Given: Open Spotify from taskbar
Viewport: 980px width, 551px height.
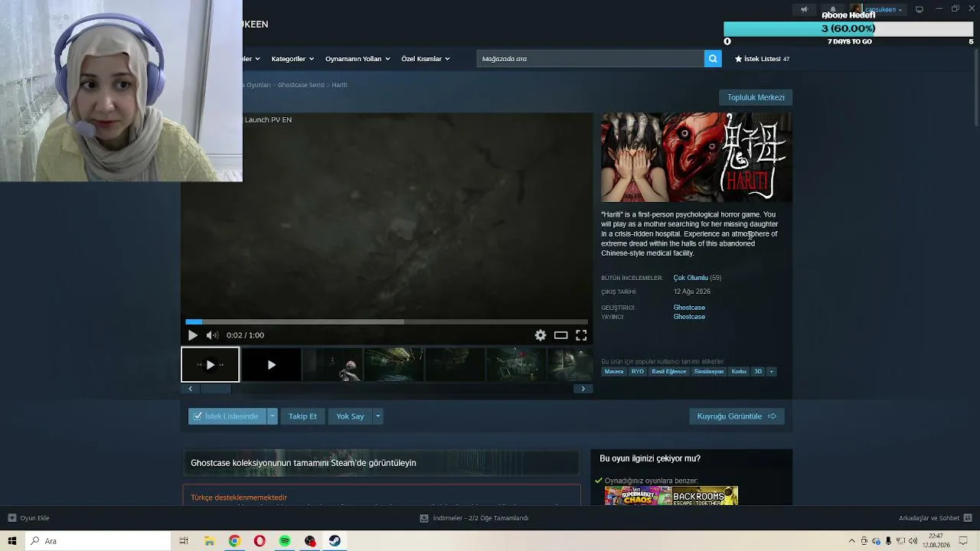Looking at the screenshot, I should pyautogui.click(x=285, y=541).
